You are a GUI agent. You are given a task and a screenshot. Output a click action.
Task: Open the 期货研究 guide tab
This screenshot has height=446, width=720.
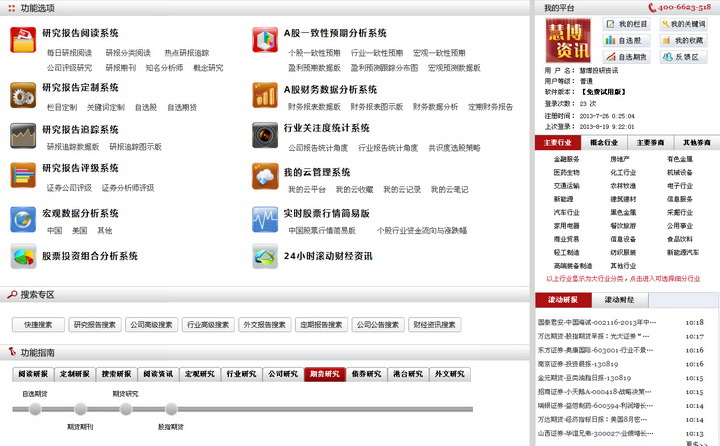pyautogui.click(x=325, y=374)
